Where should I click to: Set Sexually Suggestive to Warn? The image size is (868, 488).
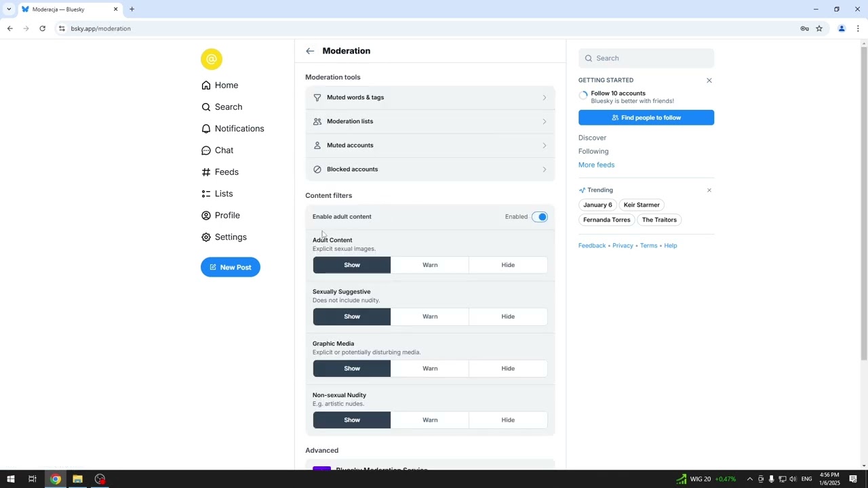coord(430,317)
